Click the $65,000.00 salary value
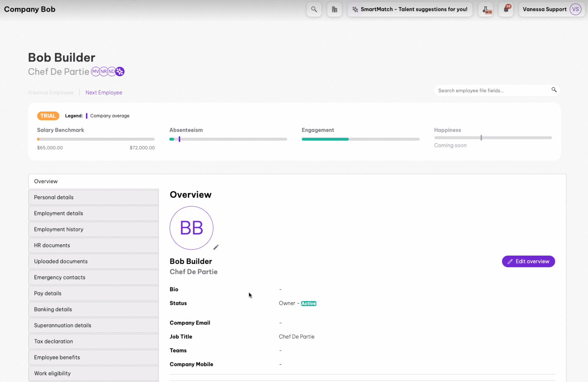Viewport: 588px width, 382px height. [50, 148]
